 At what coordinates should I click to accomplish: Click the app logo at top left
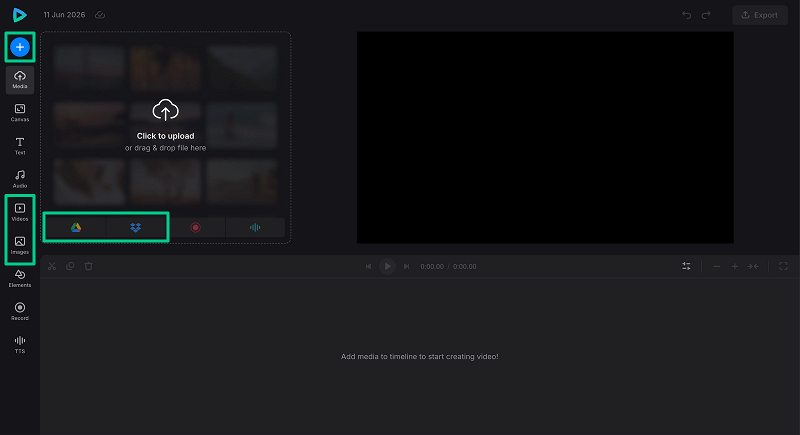pos(19,15)
